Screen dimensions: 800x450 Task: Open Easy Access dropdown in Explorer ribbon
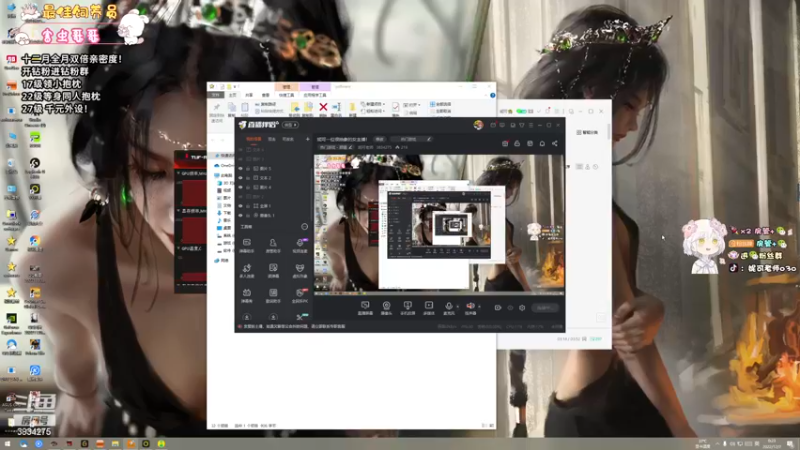(x=373, y=111)
